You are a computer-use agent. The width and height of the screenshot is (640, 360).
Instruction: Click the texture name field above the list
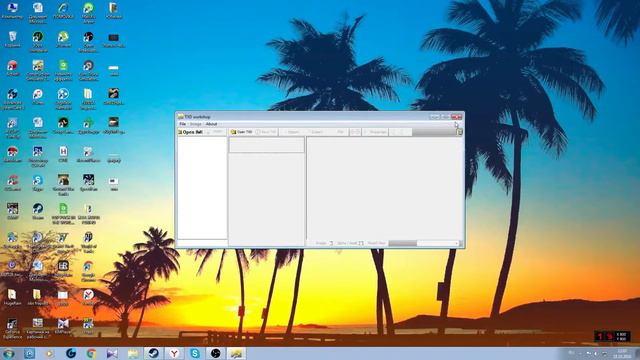pos(267,145)
